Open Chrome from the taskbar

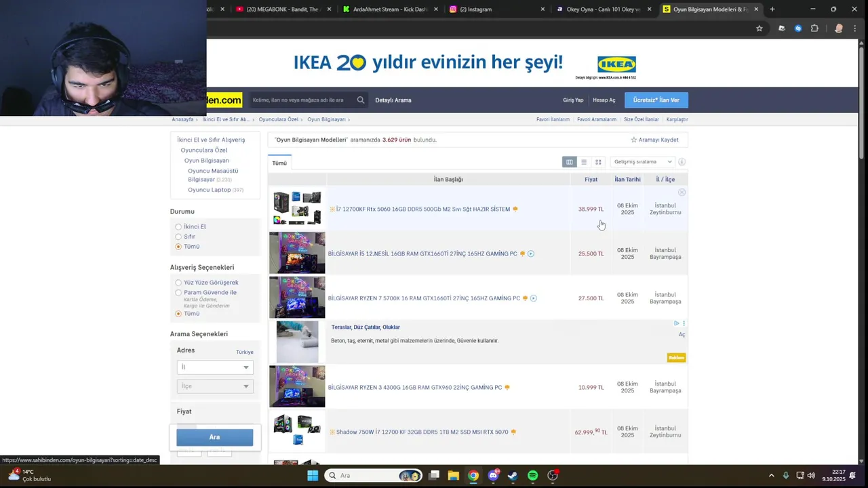tap(473, 475)
